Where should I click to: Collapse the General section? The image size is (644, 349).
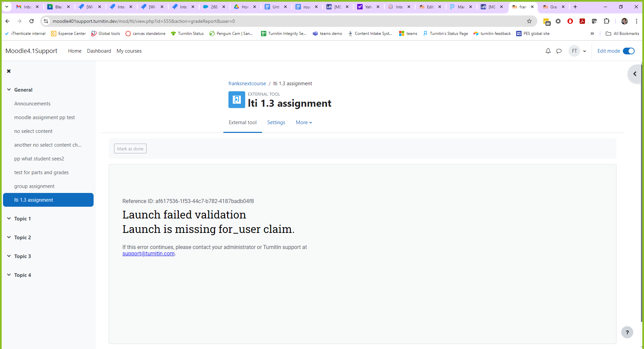pos(9,90)
